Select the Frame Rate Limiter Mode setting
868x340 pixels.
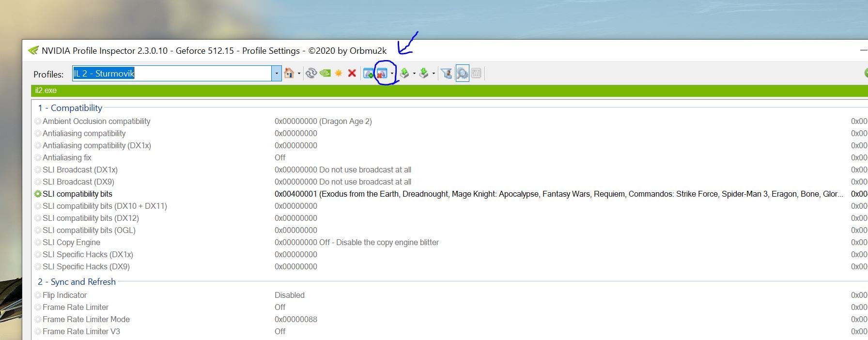[x=86, y=319]
